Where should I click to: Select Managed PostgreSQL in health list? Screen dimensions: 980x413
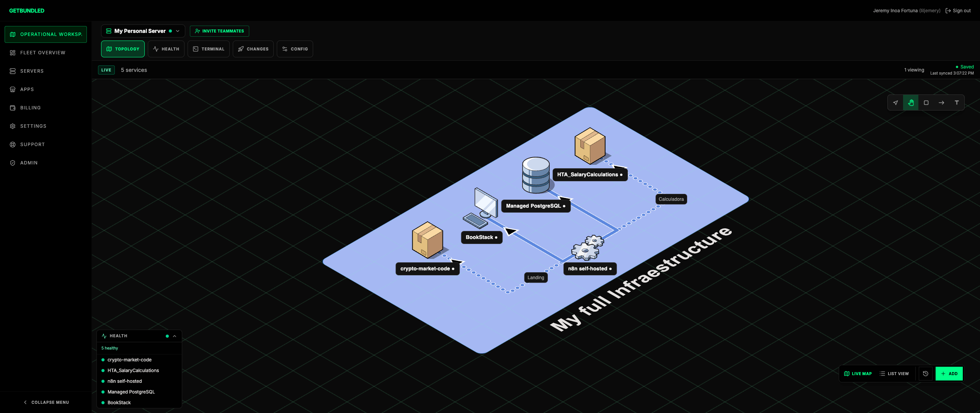(139, 392)
